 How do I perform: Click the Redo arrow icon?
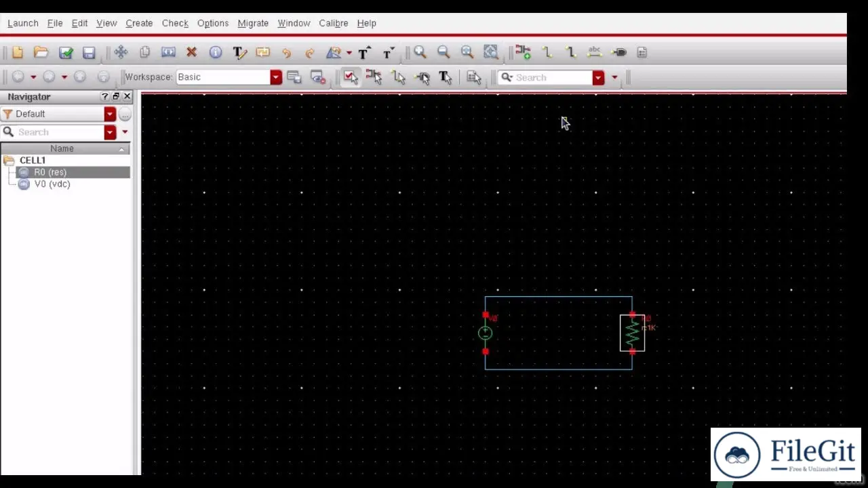pyautogui.click(x=310, y=52)
